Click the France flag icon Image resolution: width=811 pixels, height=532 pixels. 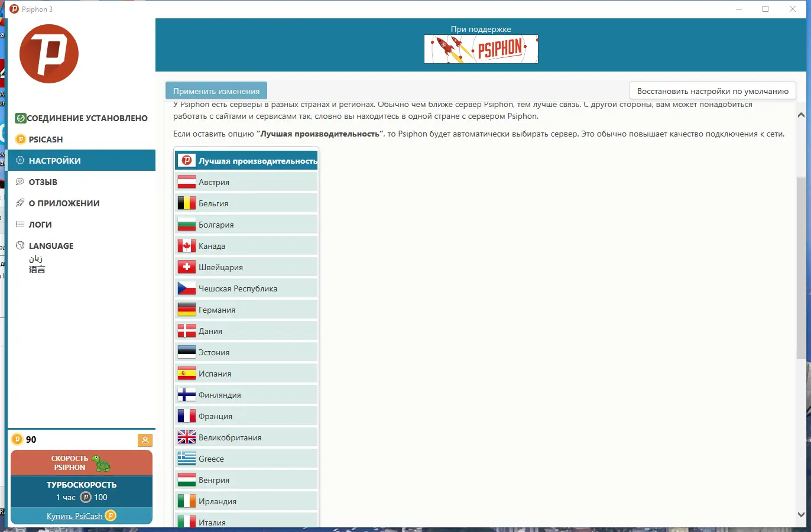187,416
